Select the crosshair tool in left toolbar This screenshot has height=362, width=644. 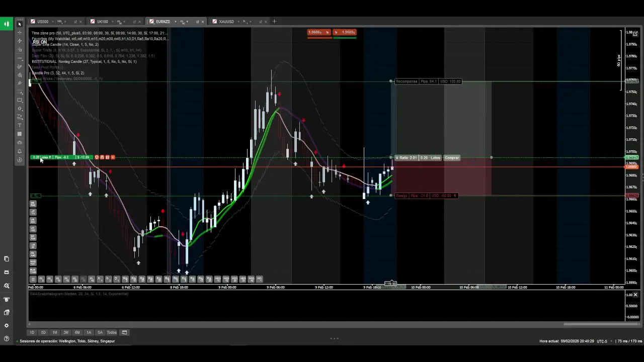(20, 32)
